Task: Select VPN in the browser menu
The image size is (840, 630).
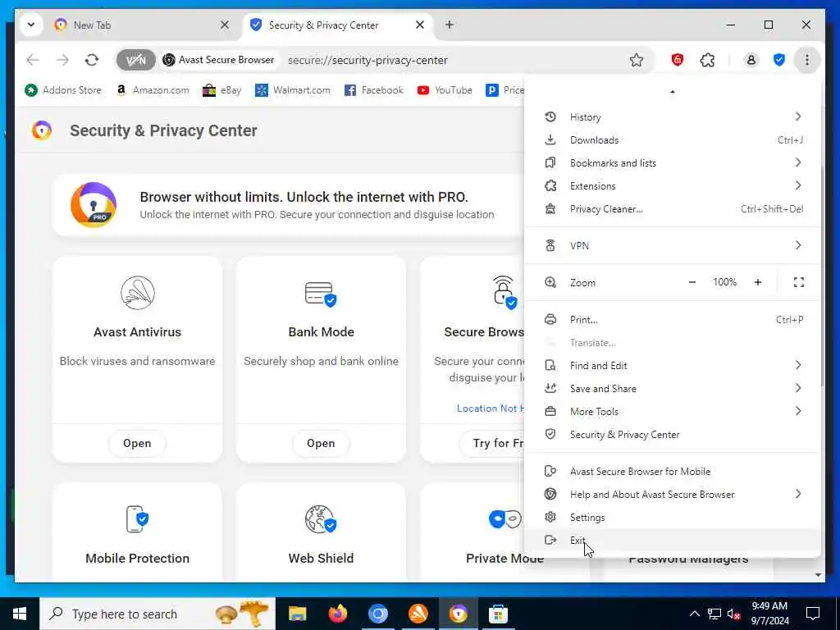Action: [673, 245]
